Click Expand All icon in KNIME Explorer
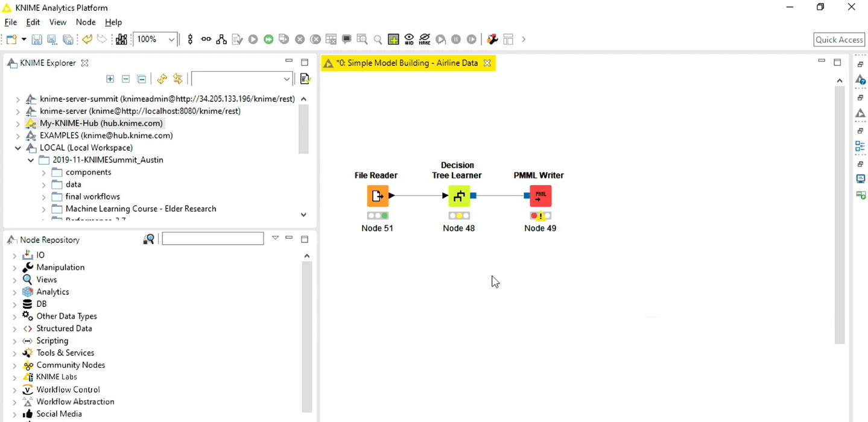The image size is (868, 422). [110, 79]
